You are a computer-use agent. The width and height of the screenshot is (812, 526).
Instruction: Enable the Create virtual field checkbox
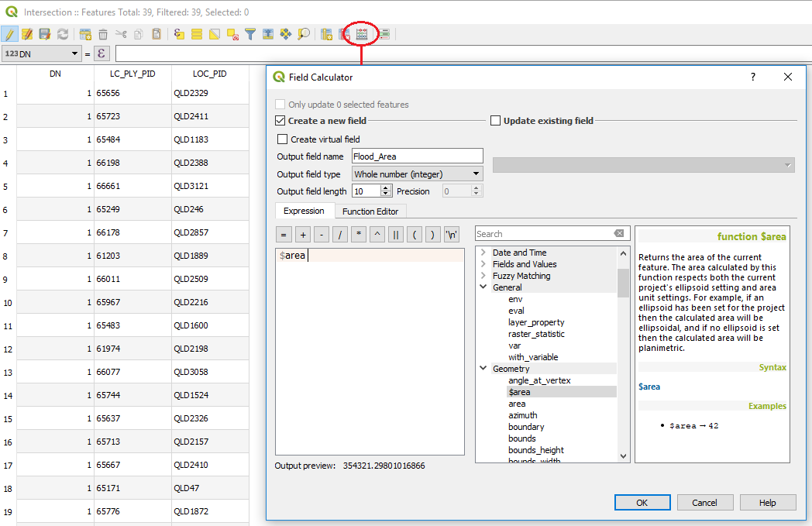click(x=282, y=139)
